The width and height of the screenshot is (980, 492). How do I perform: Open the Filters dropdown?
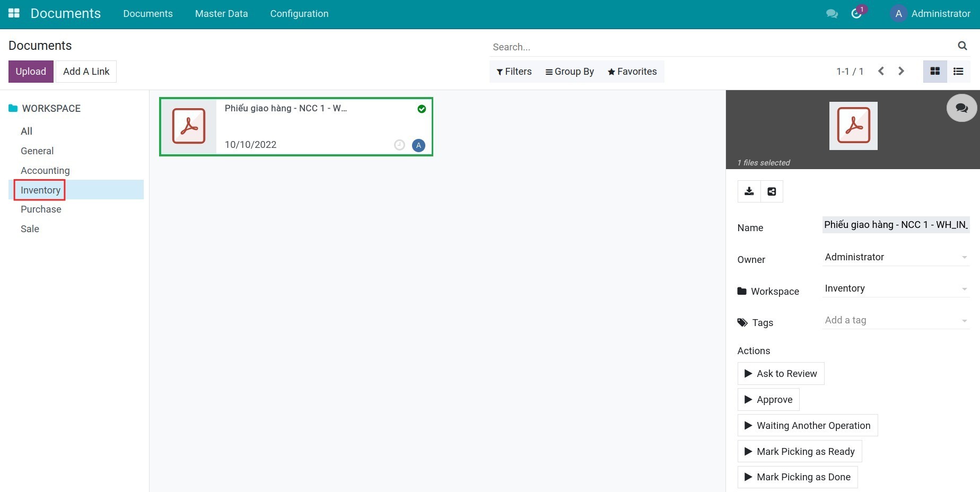click(514, 72)
